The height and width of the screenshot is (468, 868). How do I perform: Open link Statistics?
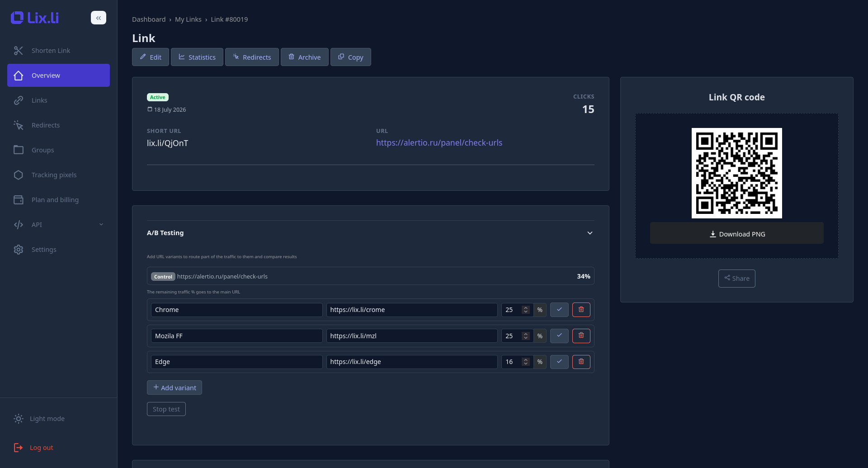197,57
